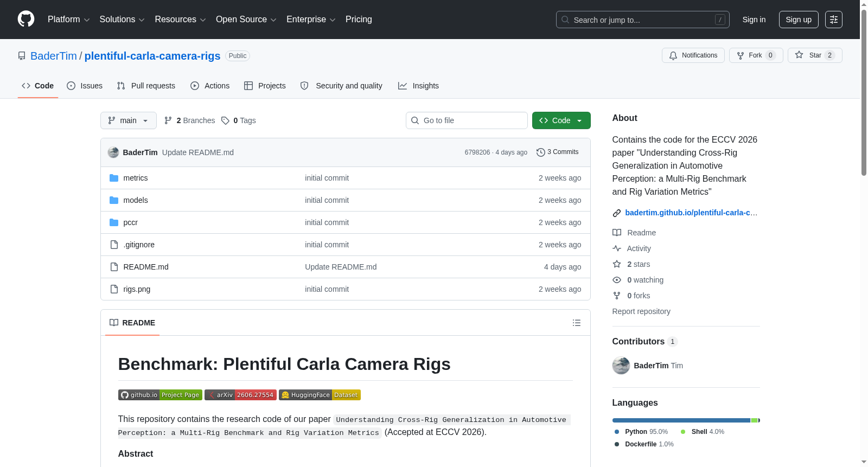This screenshot has width=868, height=467.
Task: Click the Python language bar segment
Action: point(681,420)
